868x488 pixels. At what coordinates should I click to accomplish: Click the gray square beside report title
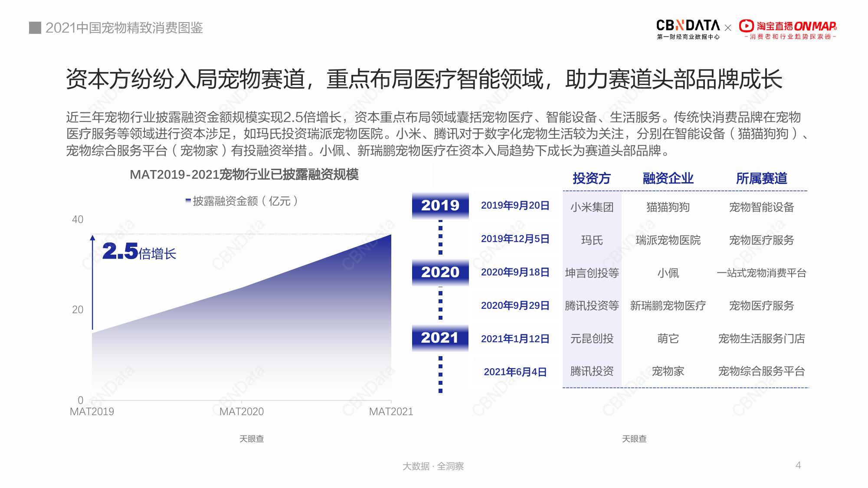coord(35,28)
